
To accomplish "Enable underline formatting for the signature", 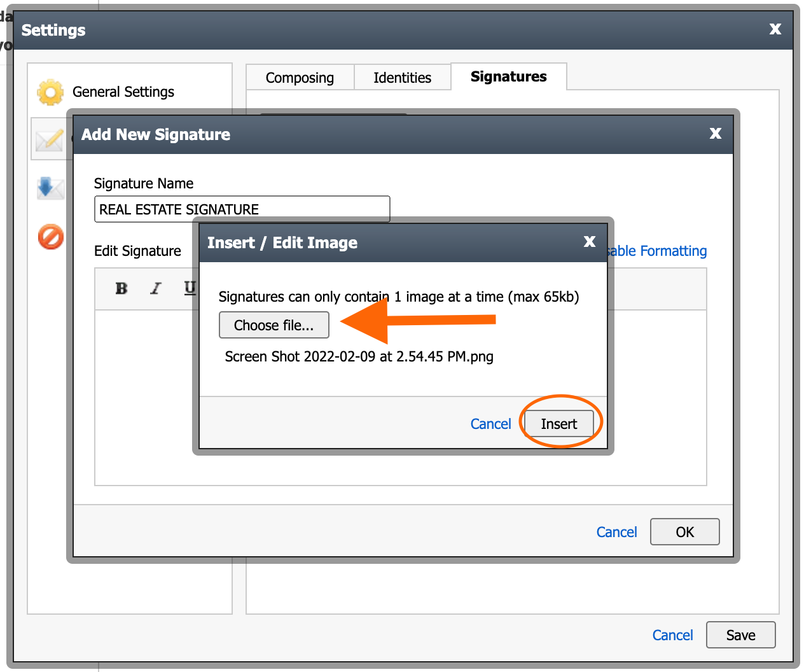I will [x=190, y=288].
